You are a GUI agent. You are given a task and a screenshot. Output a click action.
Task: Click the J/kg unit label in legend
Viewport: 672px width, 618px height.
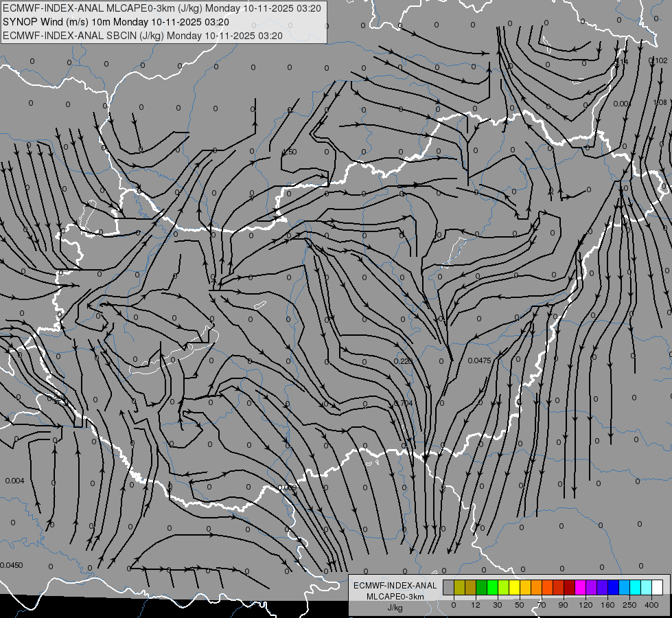(395, 608)
